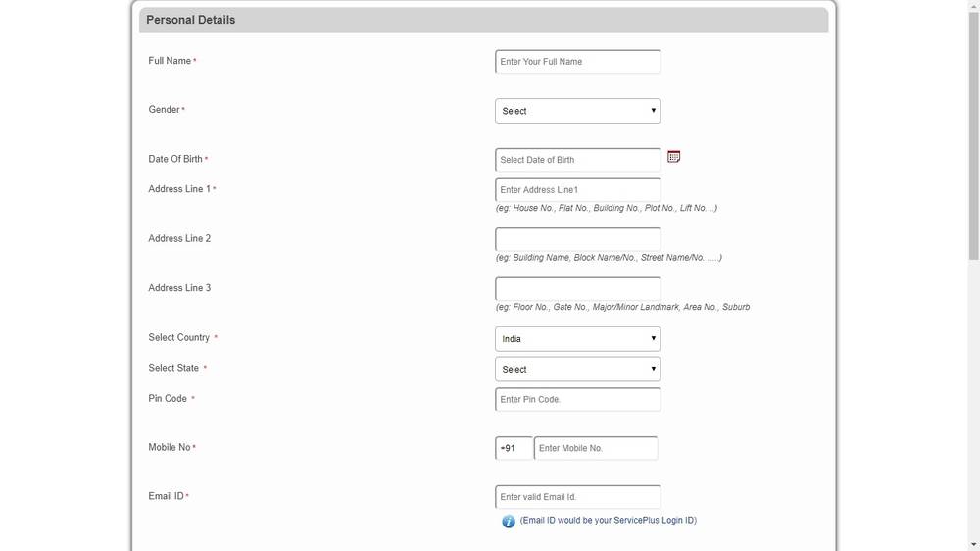Click the blue info icon below Email ID
Screen dimensions: 980x551
[x=509, y=522]
